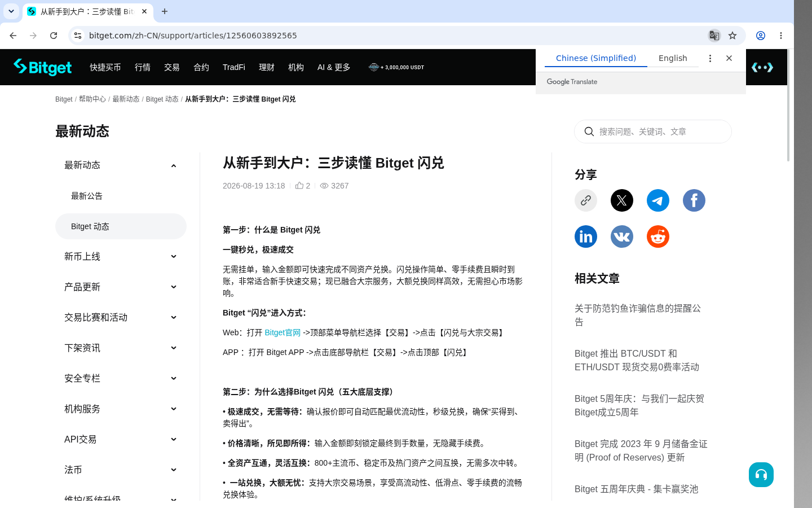Open related article 2023 年 9 月储备金证明
Image resolution: width=812 pixels, height=508 pixels.
[641, 450]
